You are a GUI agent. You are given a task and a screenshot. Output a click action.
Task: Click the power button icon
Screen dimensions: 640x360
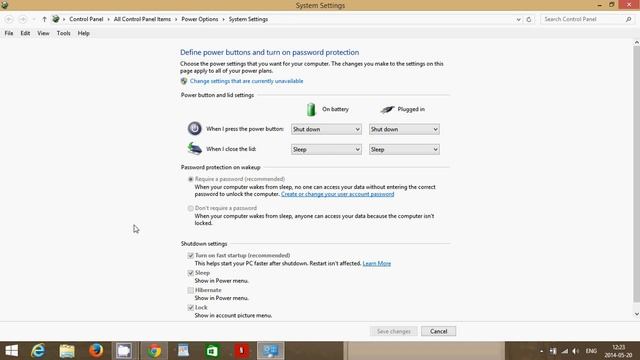click(195, 129)
